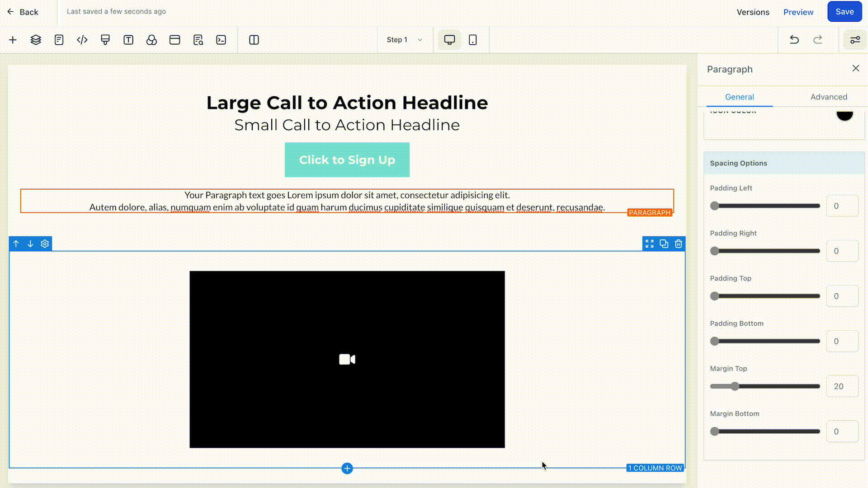The image size is (868, 488).
Task: Click the redo arrow icon
Action: tap(818, 40)
